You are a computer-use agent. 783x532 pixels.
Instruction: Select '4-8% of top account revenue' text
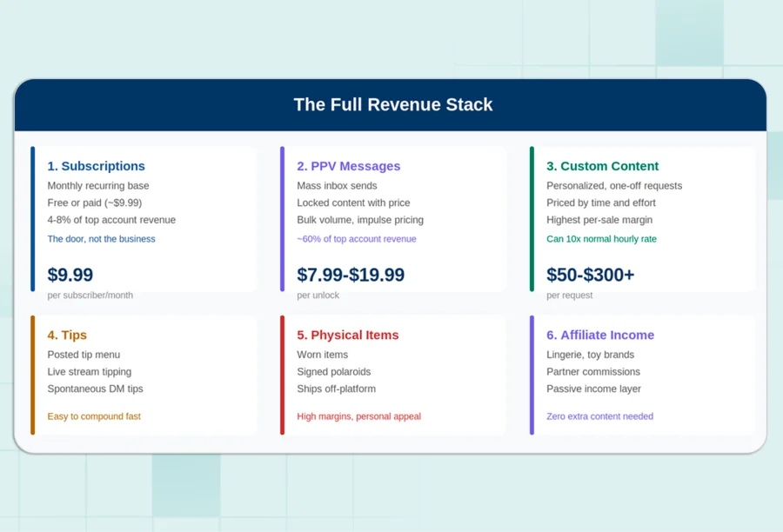pos(111,220)
